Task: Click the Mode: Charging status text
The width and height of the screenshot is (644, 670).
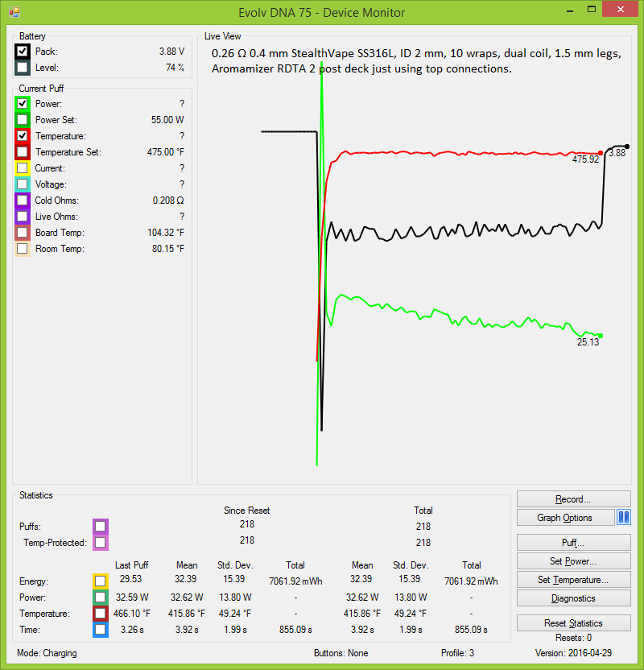Action: (47, 653)
